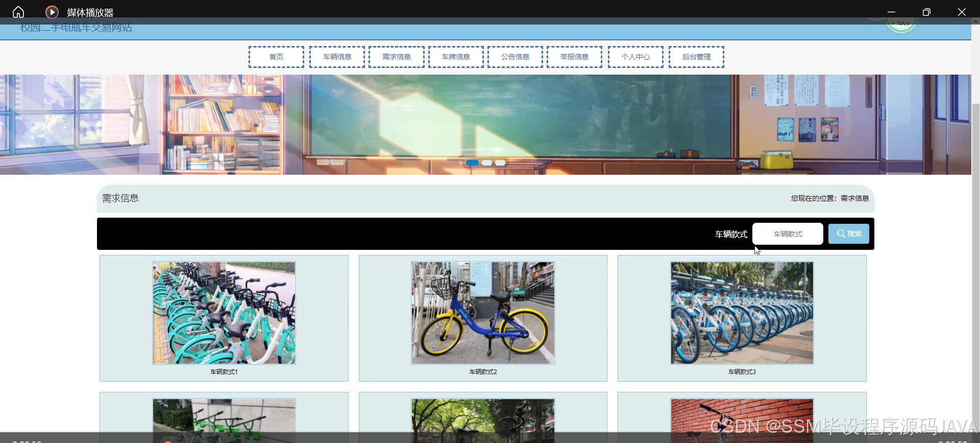This screenshot has height=443, width=980.
Task: Click the 校园二手电瓶车交易网站 site title
Action: [76, 28]
